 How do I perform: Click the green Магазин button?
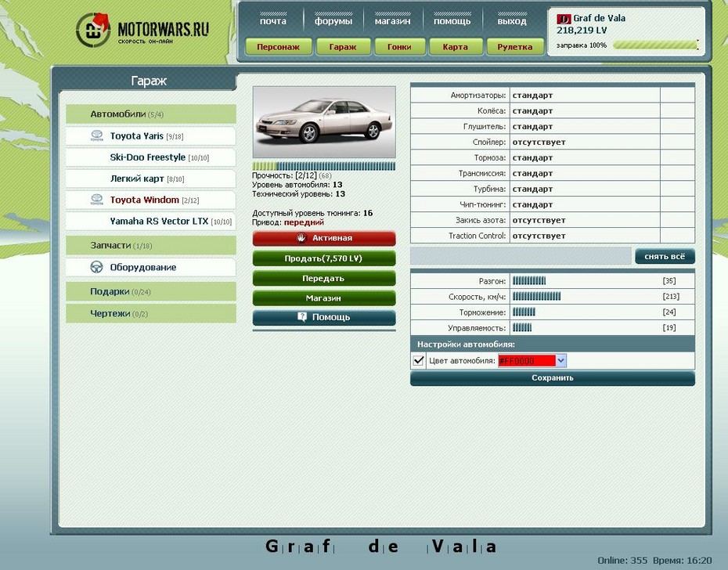click(x=324, y=298)
